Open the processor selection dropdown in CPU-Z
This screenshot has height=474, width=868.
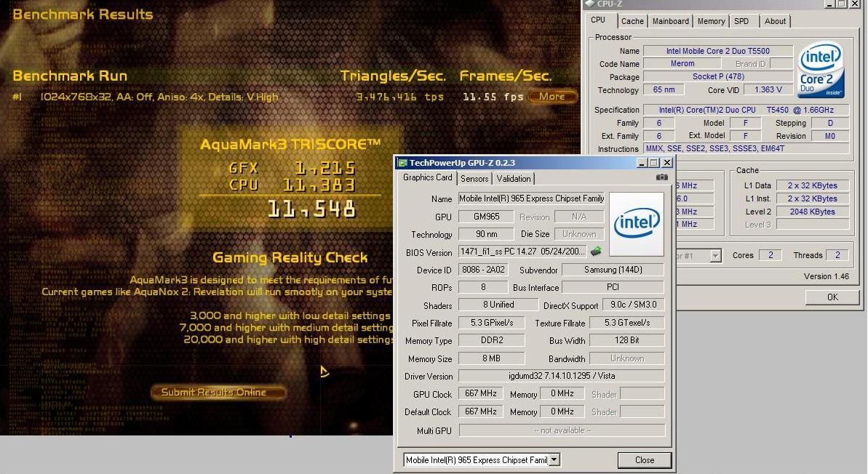pos(716,255)
